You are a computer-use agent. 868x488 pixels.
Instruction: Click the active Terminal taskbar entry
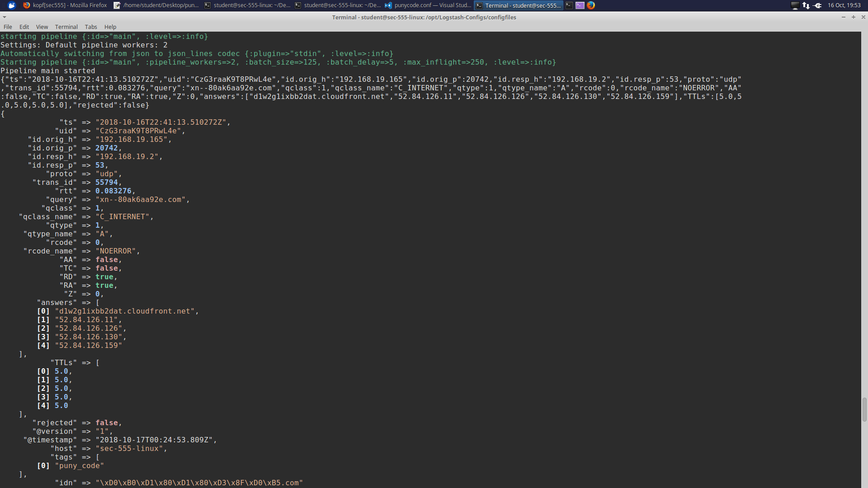[x=518, y=5]
